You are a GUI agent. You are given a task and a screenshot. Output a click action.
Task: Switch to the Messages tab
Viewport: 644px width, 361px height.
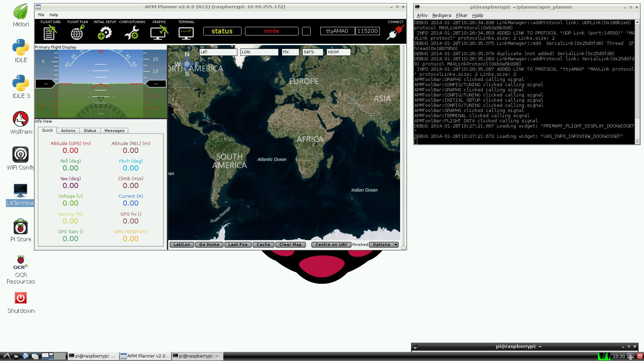(115, 131)
